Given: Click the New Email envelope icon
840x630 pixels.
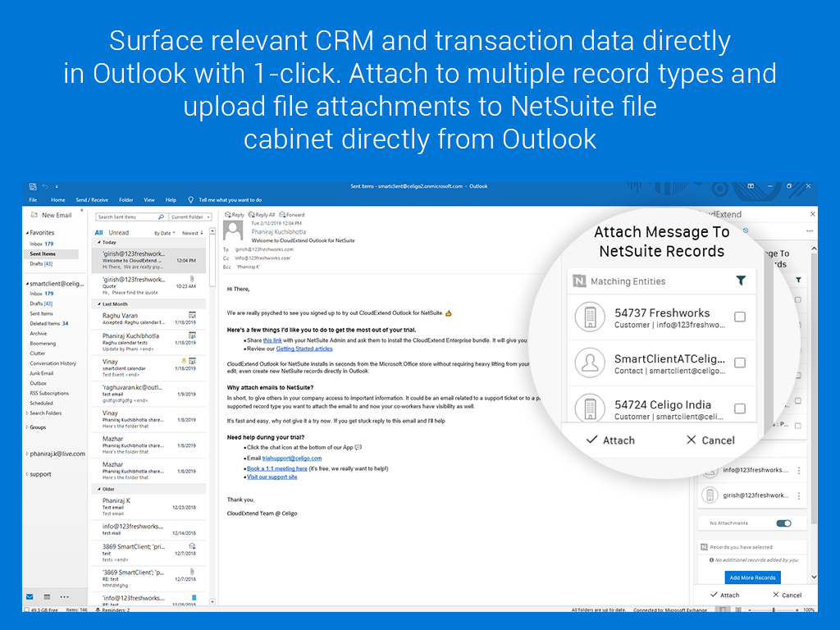Looking at the screenshot, I should pos(34,215).
